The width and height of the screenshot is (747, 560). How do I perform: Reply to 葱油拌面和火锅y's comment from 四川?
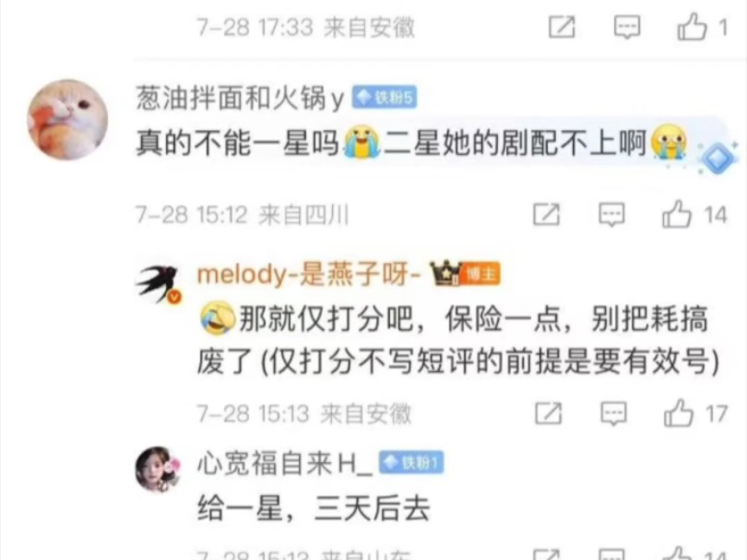click(x=611, y=214)
